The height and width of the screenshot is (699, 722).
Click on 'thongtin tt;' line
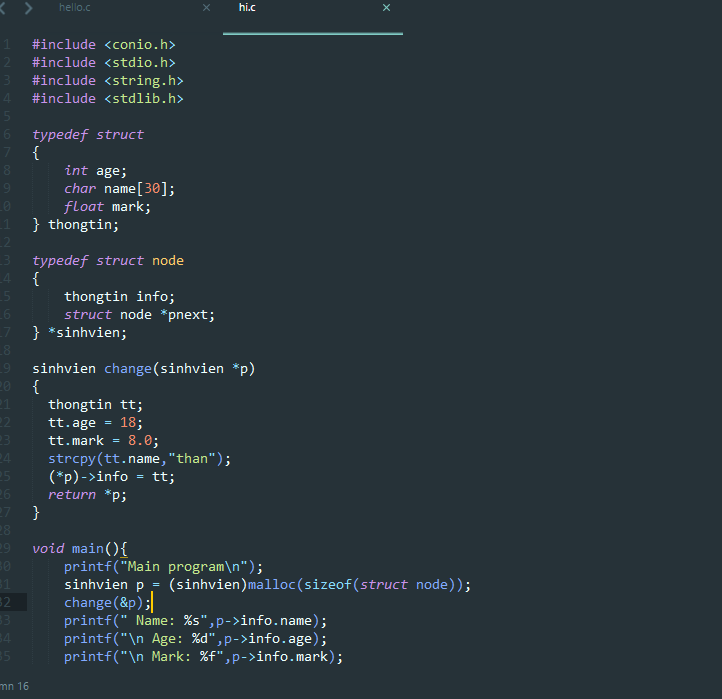coord(96,405)
